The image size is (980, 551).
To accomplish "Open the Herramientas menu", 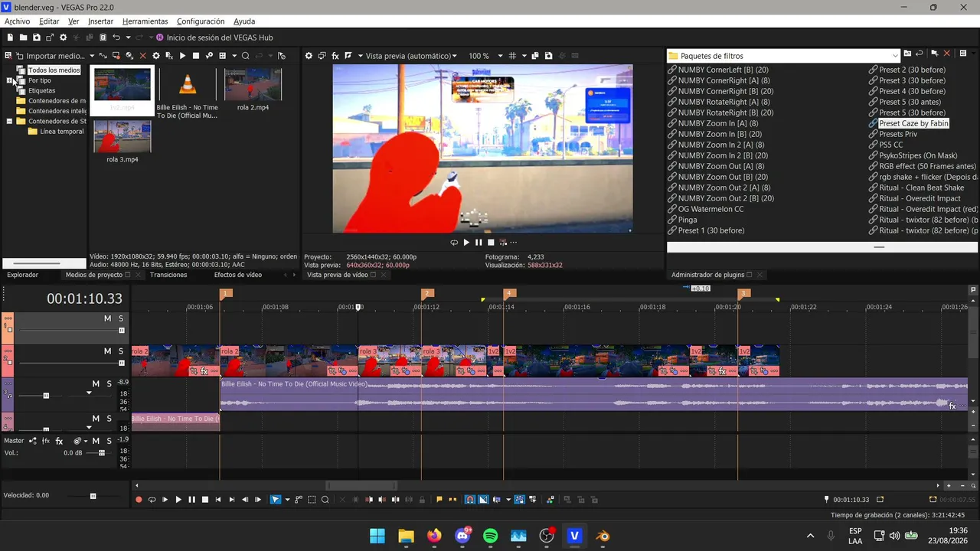I will click(x=145, y=21).
